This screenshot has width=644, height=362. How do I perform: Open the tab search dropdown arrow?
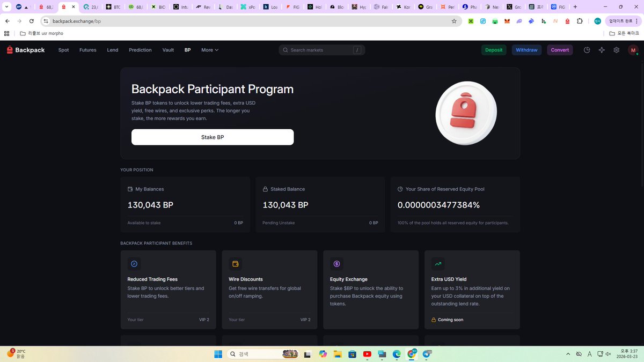[6, 7]
